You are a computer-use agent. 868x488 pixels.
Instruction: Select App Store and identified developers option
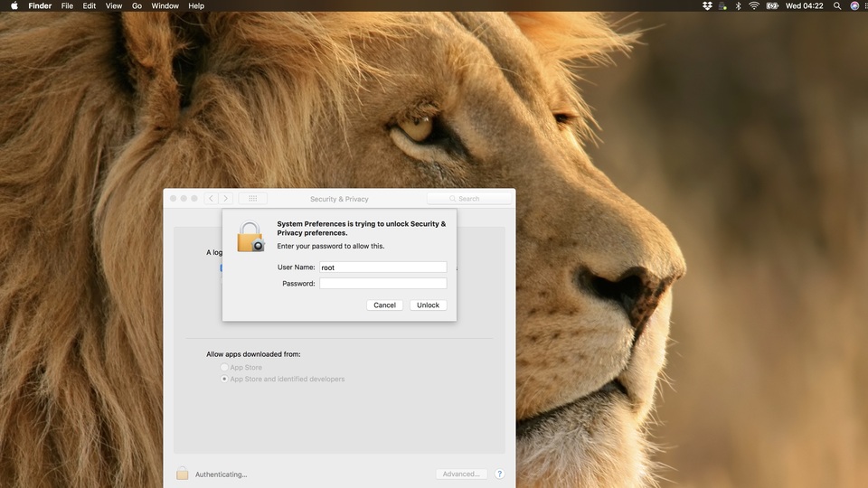pyautogui.click(x=224, y=379)
